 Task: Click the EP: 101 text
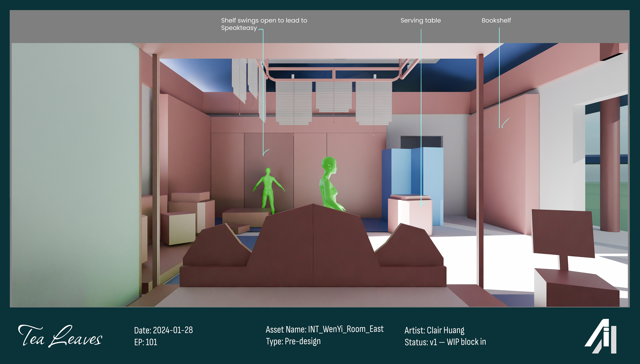click(x=145, y=342)
